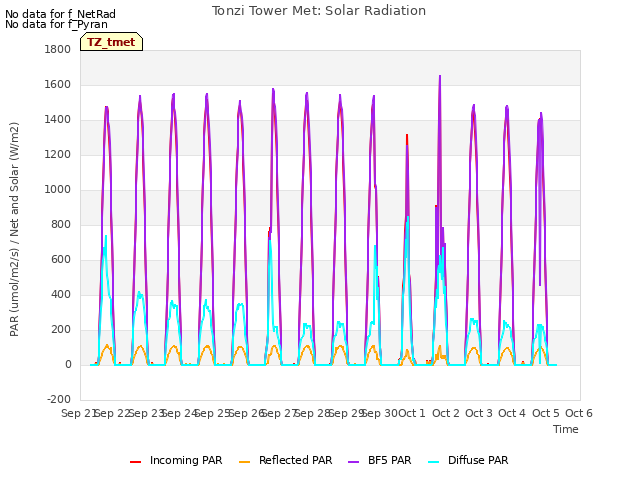Toggle the BF5 PAR legend entry

(x=380, y=460)
